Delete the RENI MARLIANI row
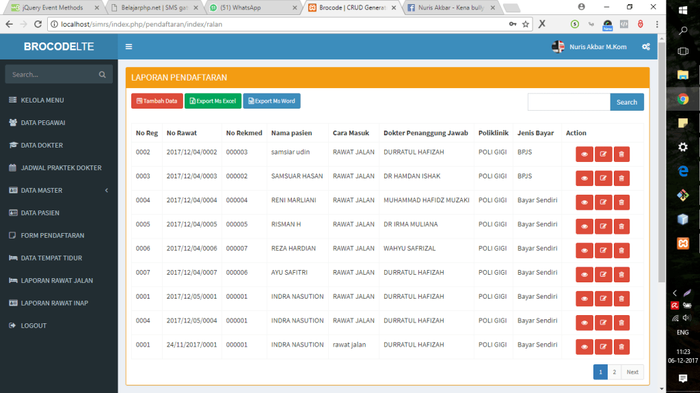 621,202
